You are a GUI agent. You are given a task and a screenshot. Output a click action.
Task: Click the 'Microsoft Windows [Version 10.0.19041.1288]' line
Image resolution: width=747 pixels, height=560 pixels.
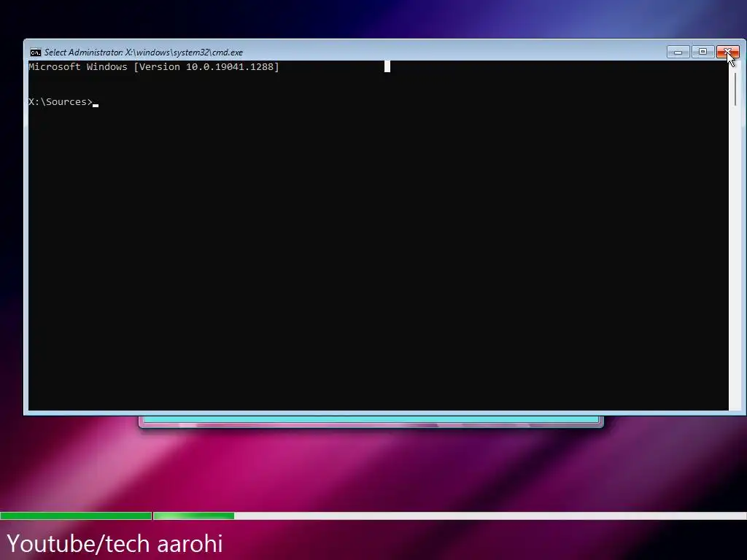click(154, 66)
